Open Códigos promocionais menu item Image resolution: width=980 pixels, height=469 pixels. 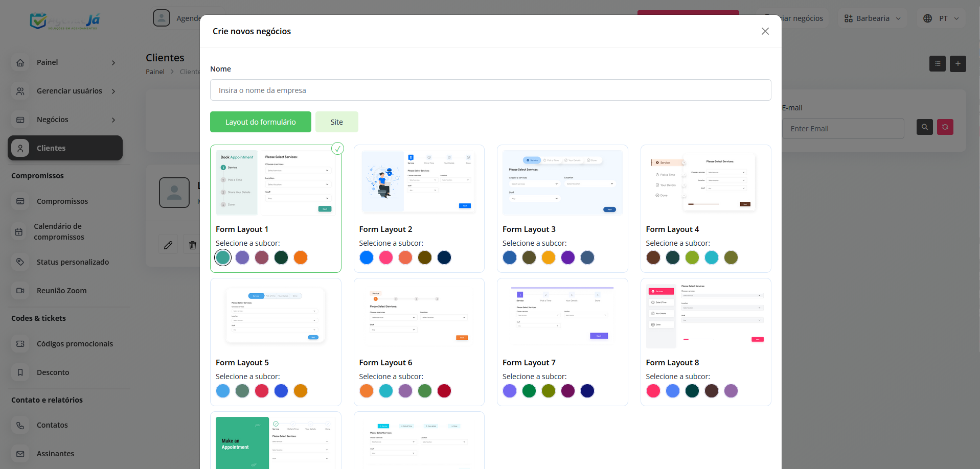tap(75, 344)
